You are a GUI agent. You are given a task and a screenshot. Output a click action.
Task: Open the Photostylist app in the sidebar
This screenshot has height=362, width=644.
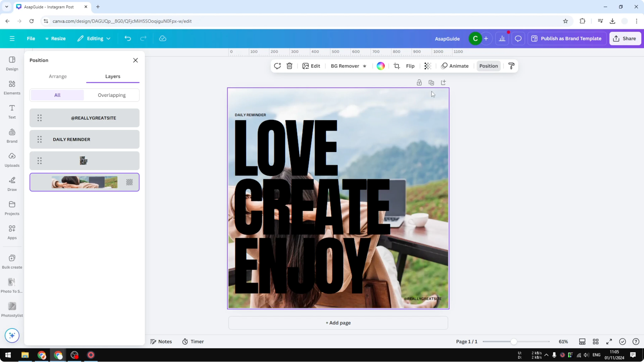[x=12, y=309]
